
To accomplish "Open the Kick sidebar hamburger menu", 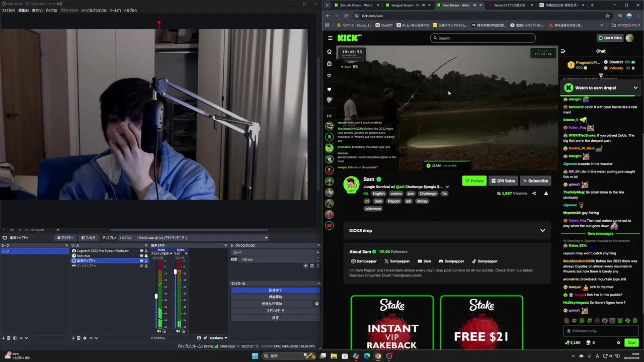I will (x=330, y=38).
